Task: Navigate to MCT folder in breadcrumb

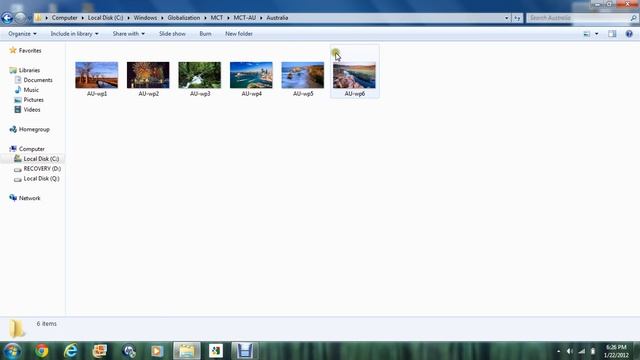Action: pos(217,18)
